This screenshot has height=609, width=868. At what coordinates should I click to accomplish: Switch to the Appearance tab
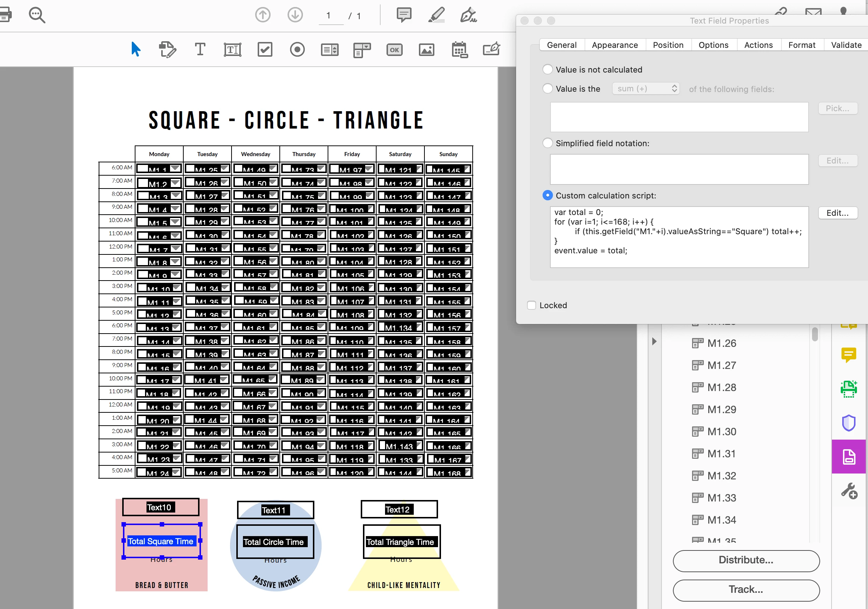coord(615,45)
